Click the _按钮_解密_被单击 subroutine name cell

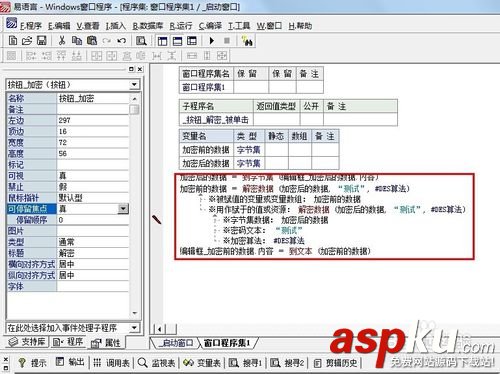(x=216, y=120)
